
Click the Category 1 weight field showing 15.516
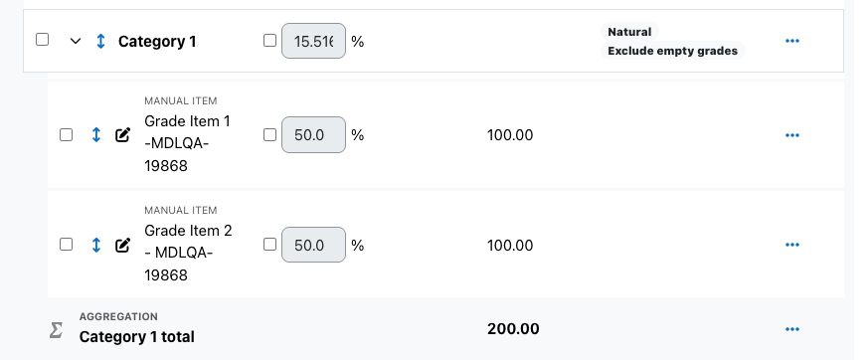(x=313, y=41)
